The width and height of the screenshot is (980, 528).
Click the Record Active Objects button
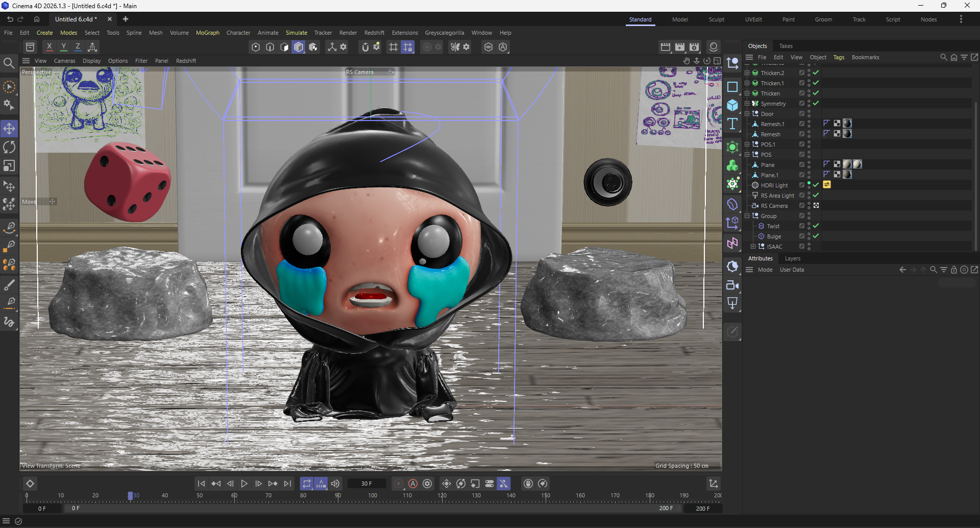point(399,484)
